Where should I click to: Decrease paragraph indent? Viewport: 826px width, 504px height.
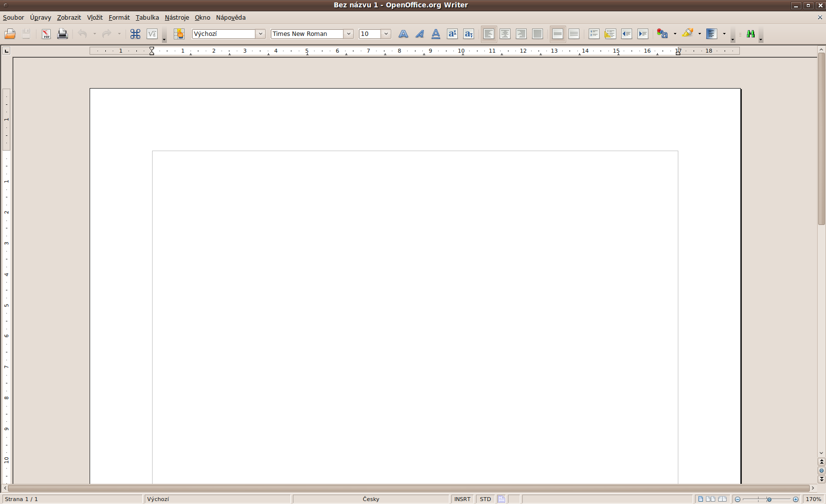click(x=627, y=34)
